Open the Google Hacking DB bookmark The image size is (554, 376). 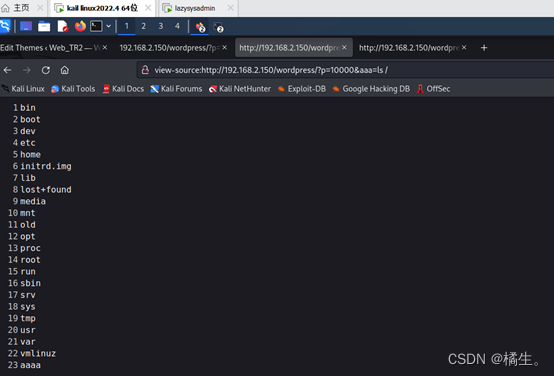(x=371, y=89)
